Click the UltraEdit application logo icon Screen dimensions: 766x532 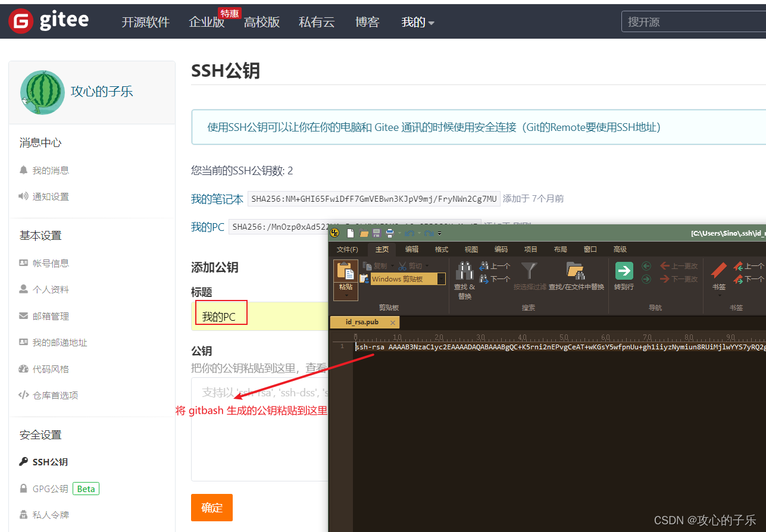point(335,233)
